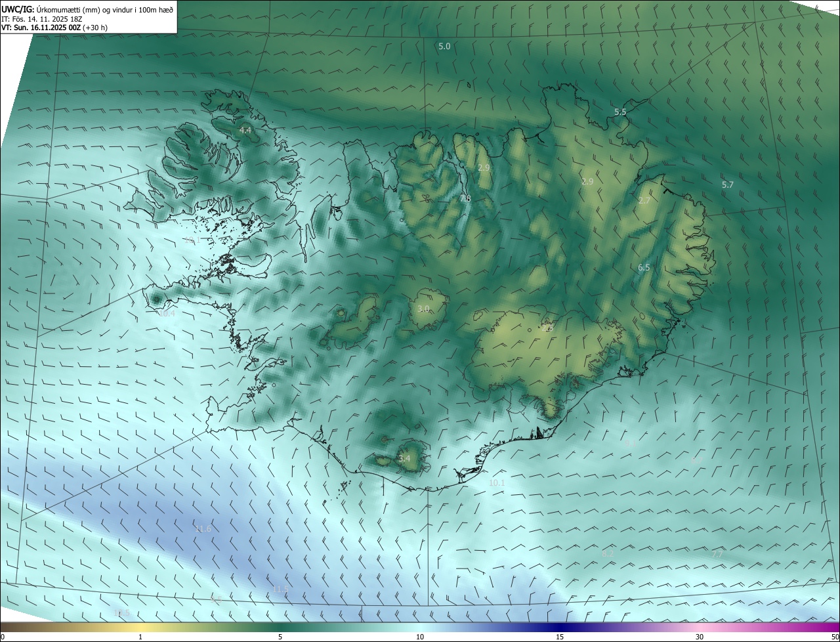Click the 2.7 value label
This screenshot has height=642, width=840.
point(644,201)
